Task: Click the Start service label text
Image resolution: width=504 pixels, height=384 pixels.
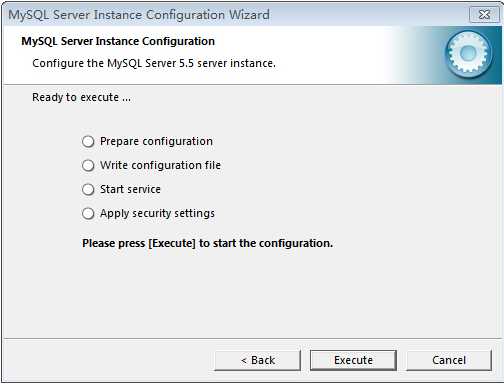Action: [x=130, y=189]
